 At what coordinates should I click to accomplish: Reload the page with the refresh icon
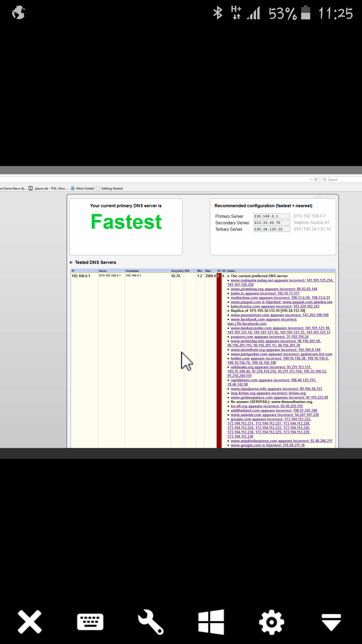(316, 180)
